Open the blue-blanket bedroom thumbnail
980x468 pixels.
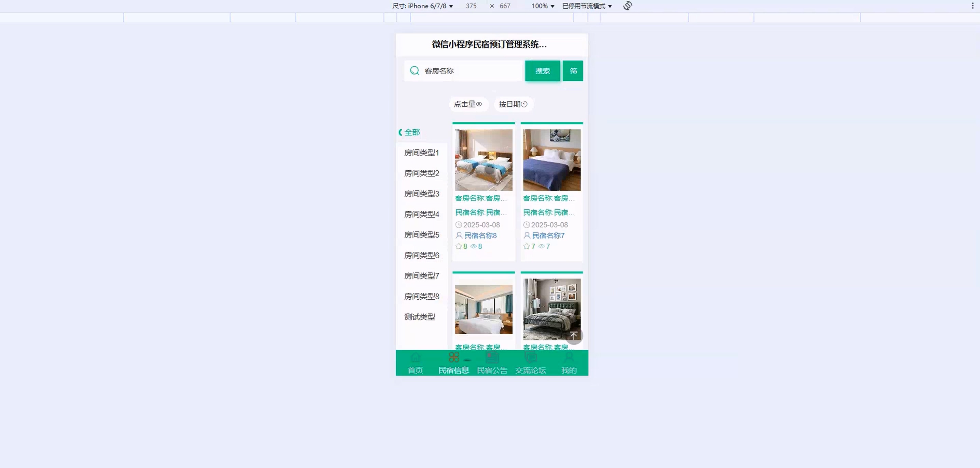pos(552,160)
